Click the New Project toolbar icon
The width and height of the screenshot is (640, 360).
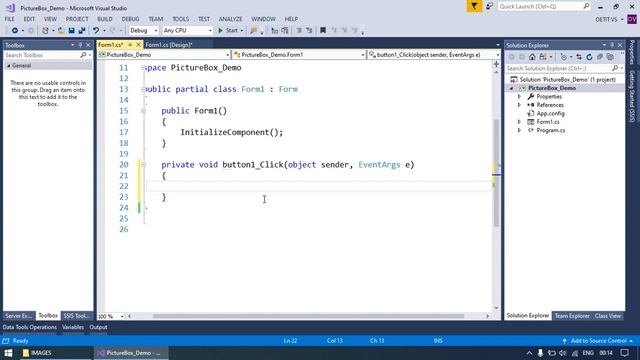click(x=45, y=31)
